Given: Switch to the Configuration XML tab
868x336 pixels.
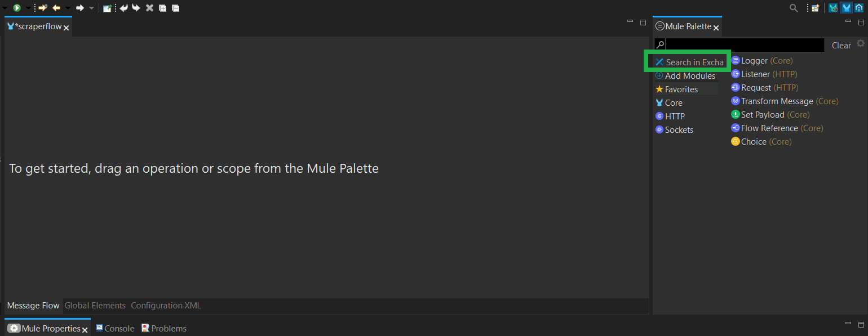Looking at the screenshot, I should [x=166, y=306].
